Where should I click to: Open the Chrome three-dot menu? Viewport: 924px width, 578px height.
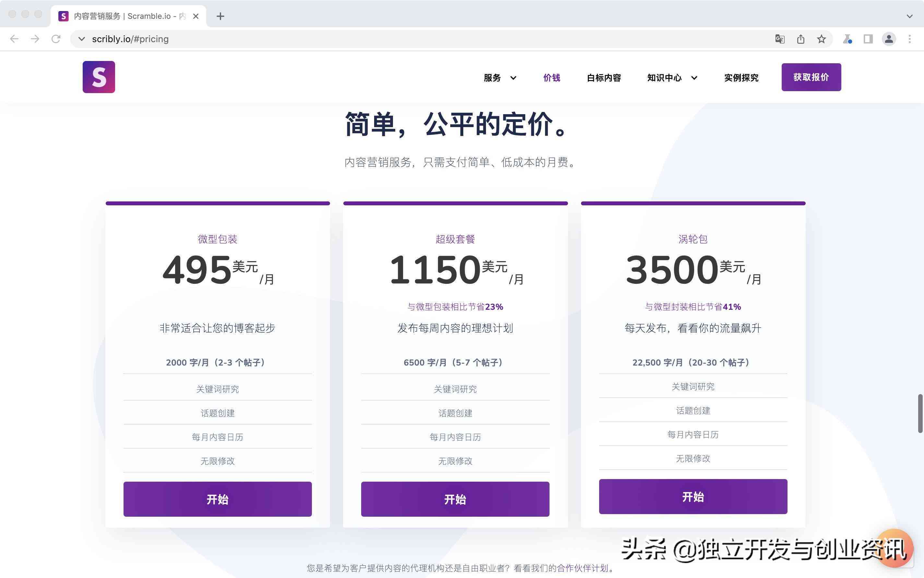click(x=909, y=39)
